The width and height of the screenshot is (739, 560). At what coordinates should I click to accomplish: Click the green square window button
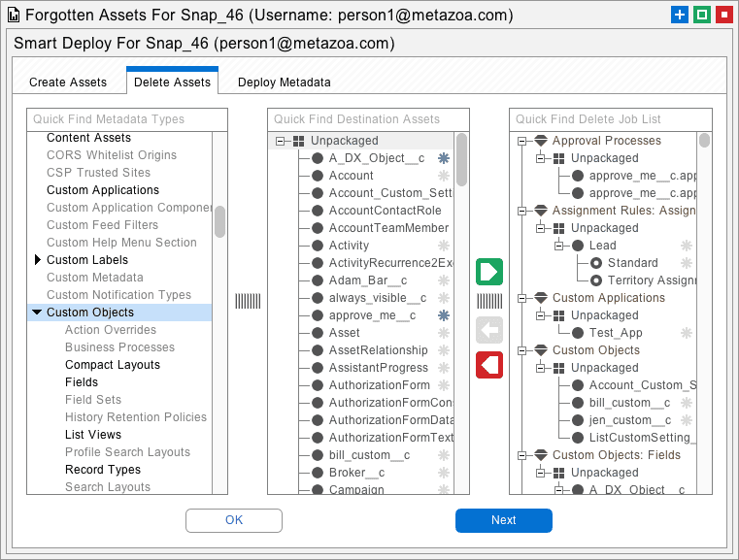pos(702,15)
